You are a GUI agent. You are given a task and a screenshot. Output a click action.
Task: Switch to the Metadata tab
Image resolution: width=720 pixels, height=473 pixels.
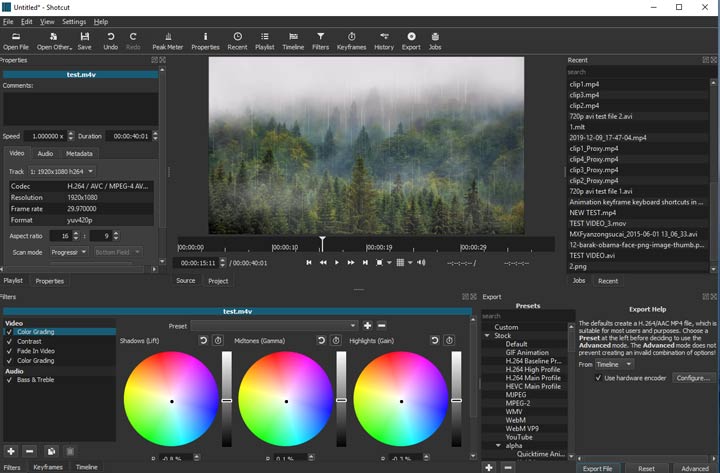79,154
